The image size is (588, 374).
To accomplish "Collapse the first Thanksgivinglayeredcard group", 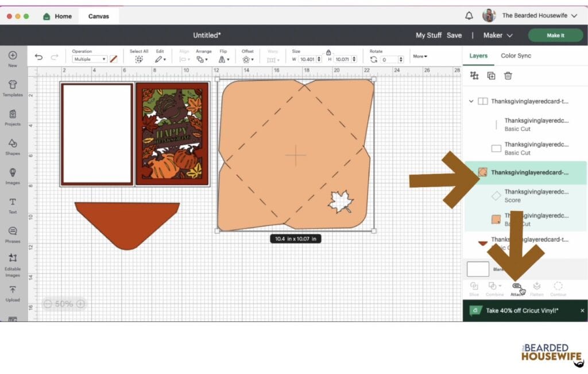I will tap(471, 101).
